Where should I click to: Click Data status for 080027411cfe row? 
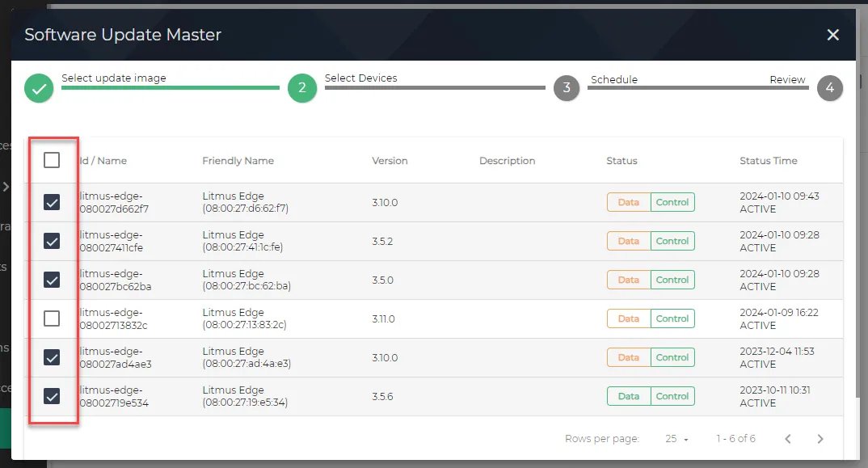pos(628,241)
